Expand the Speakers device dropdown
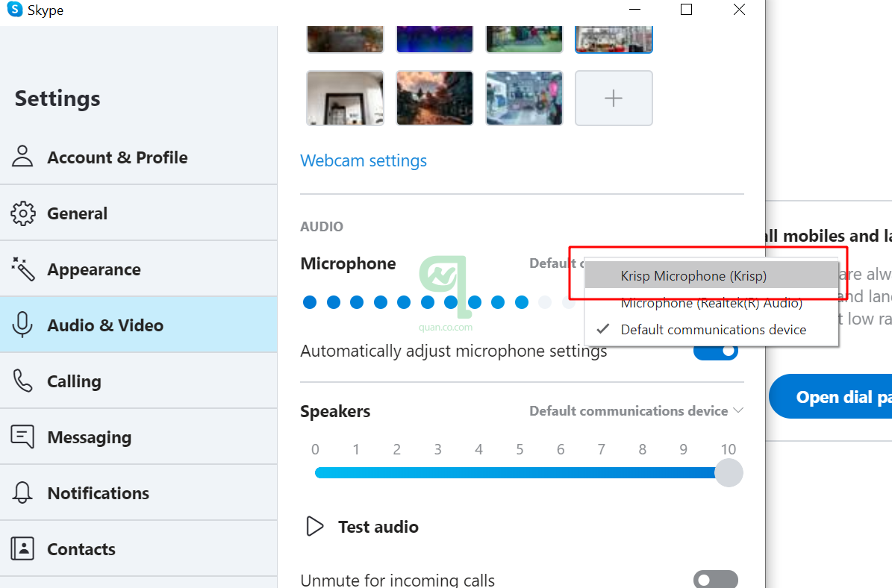The height and width of the screenshot is (588, 892). click(x=636, y=410)
